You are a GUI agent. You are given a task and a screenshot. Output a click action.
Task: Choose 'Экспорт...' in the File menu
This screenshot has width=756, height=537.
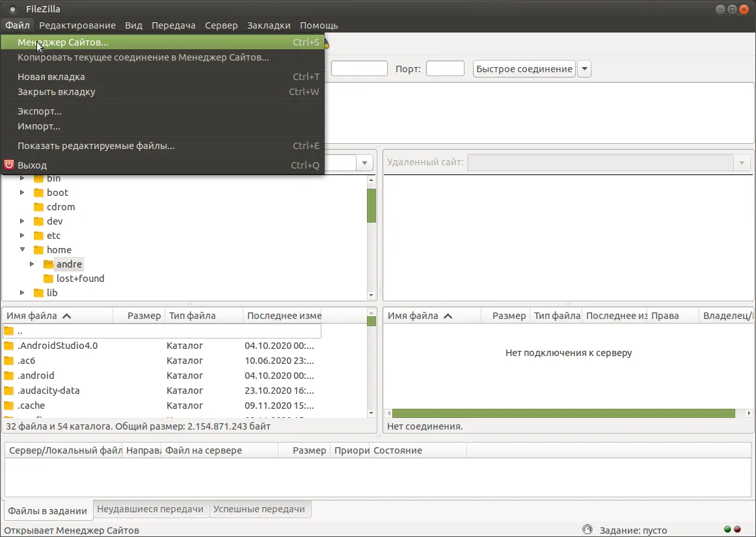point(163,111)
